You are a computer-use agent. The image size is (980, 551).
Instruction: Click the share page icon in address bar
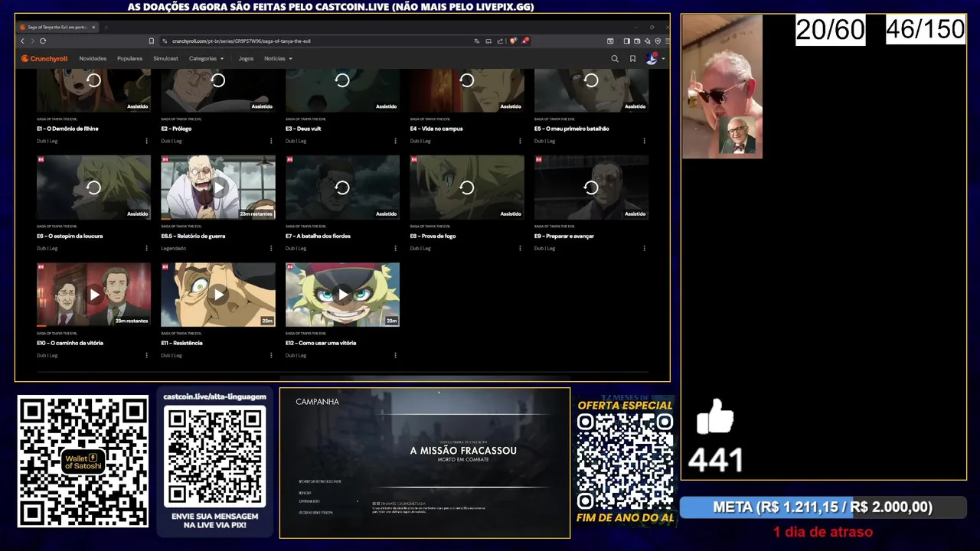[500, 41]
